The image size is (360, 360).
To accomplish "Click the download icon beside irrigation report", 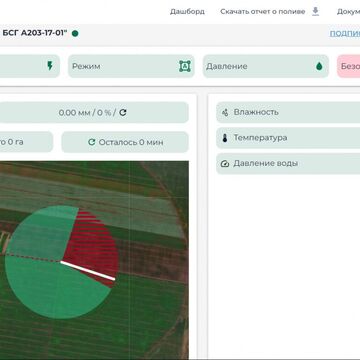I will click(315, 12).
